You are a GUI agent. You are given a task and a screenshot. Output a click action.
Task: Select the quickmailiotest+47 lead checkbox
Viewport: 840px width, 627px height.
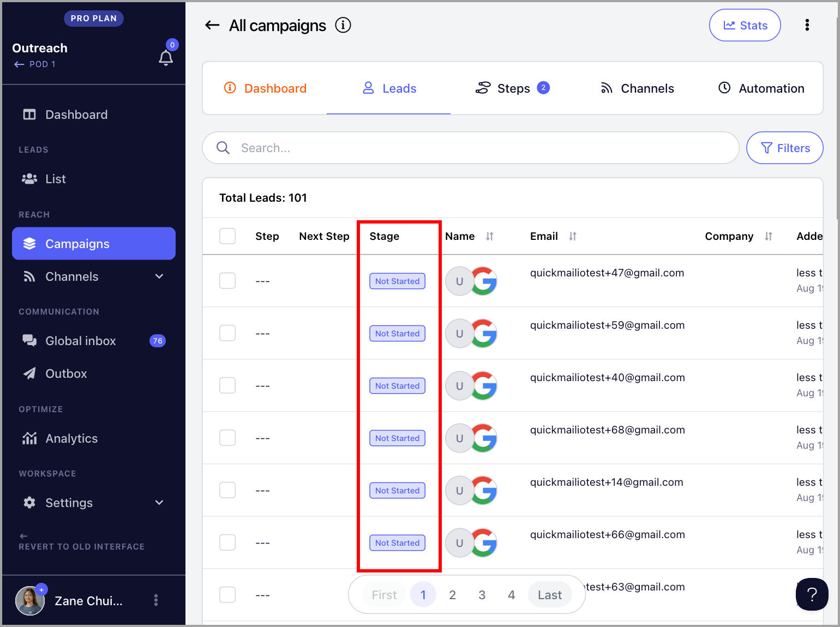pos(227,281)
